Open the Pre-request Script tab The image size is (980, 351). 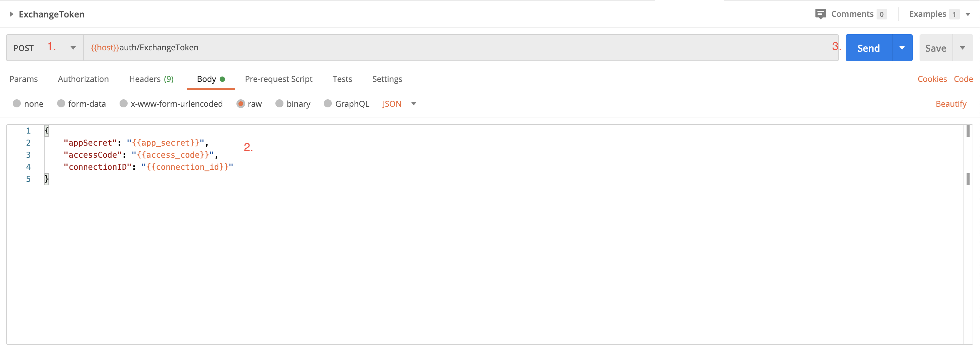click(x=278, y=79)
